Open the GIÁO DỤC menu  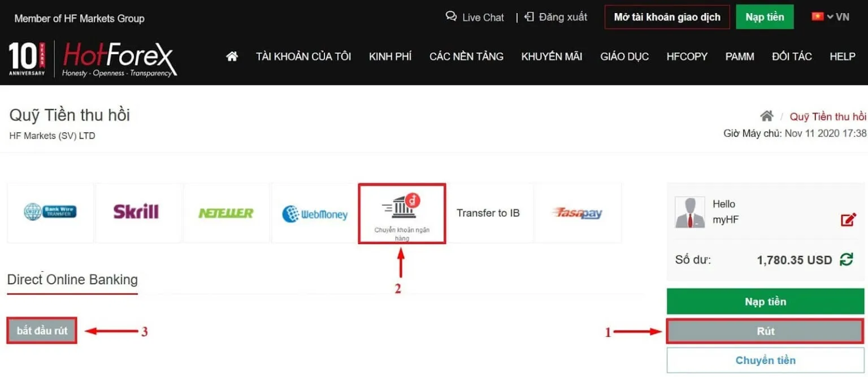624,57
